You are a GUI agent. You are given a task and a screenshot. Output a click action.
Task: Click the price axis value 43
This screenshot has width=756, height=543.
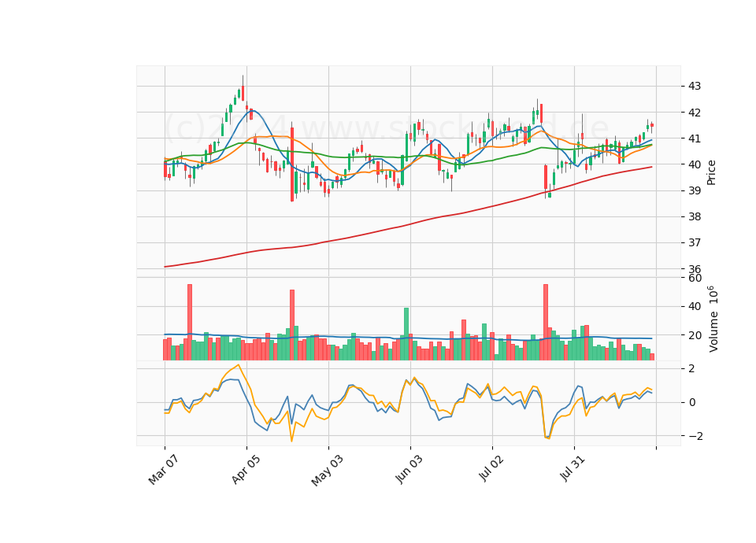[695, 87]
